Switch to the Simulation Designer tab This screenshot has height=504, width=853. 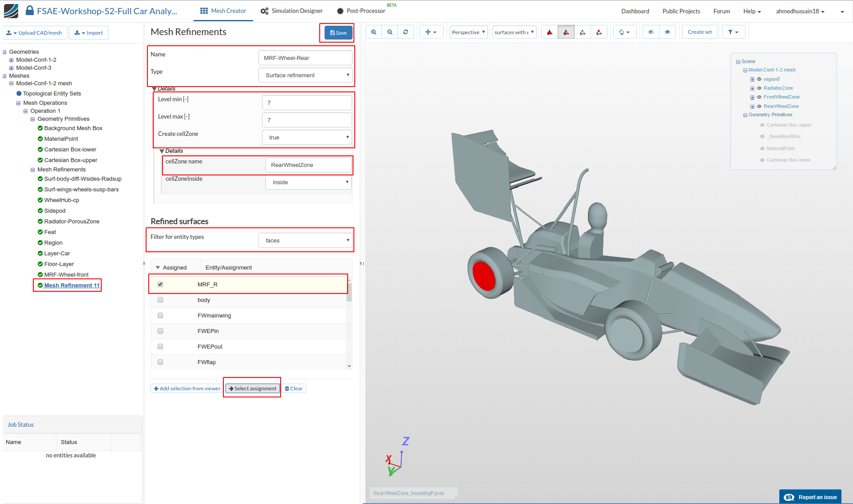(292, 11)
